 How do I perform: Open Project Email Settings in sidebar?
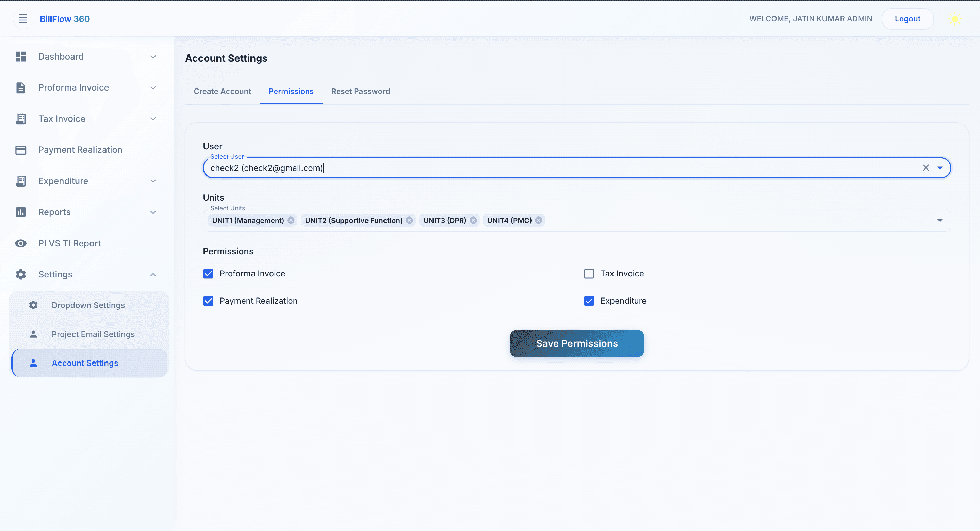88,334
